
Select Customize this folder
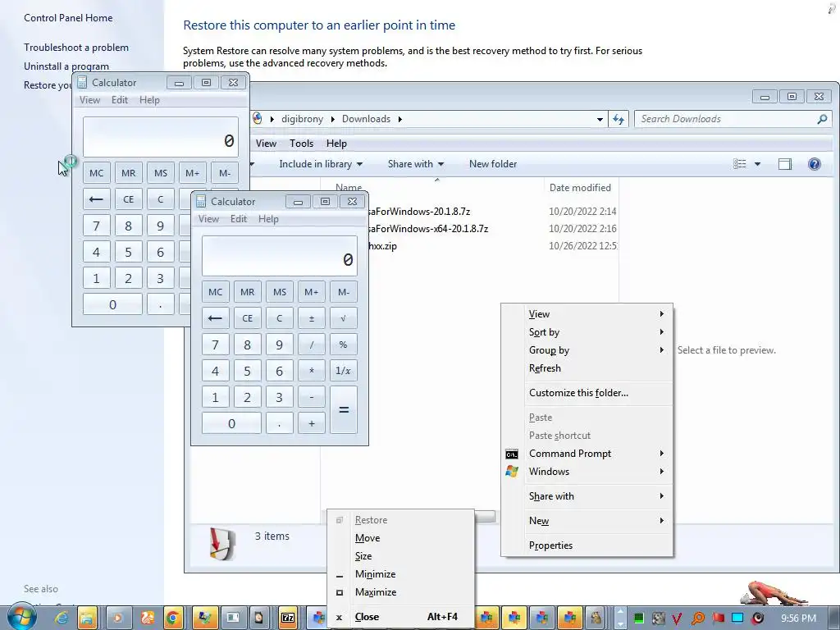click(x=587, y=393)
